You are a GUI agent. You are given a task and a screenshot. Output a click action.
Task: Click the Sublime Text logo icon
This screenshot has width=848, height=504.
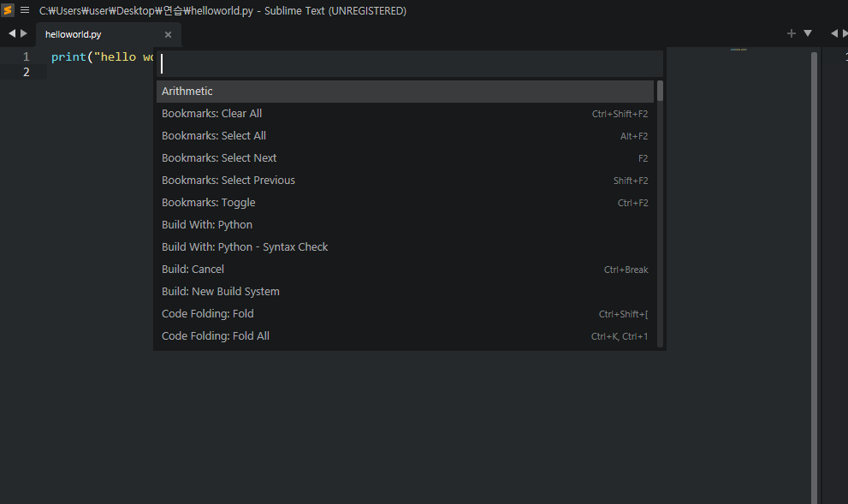(x=8, y=9)
